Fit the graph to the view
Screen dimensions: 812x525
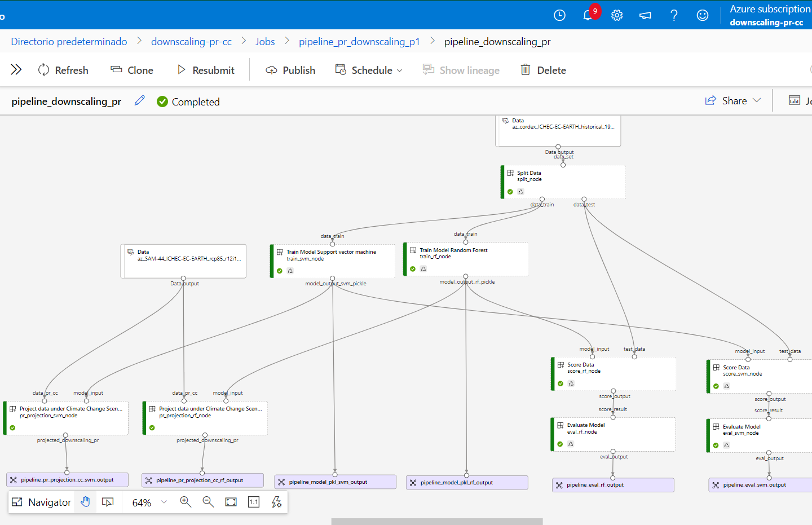(231, 502)
